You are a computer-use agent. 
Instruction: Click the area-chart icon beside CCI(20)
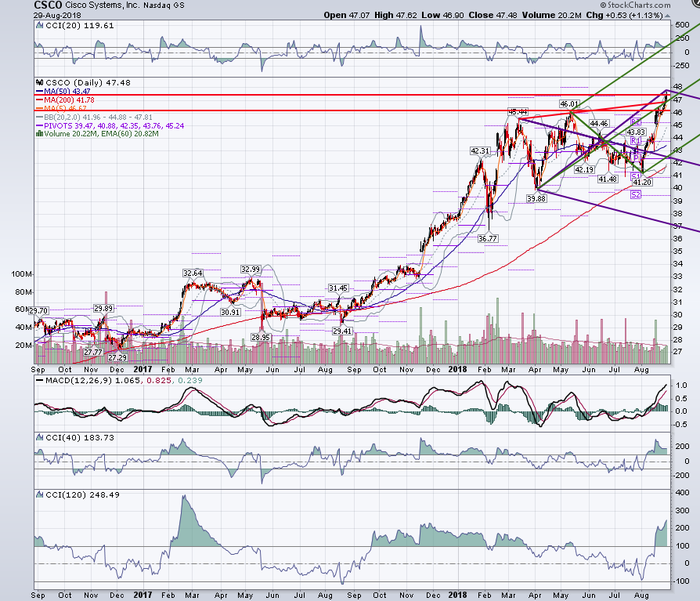[x=39, y=26]
